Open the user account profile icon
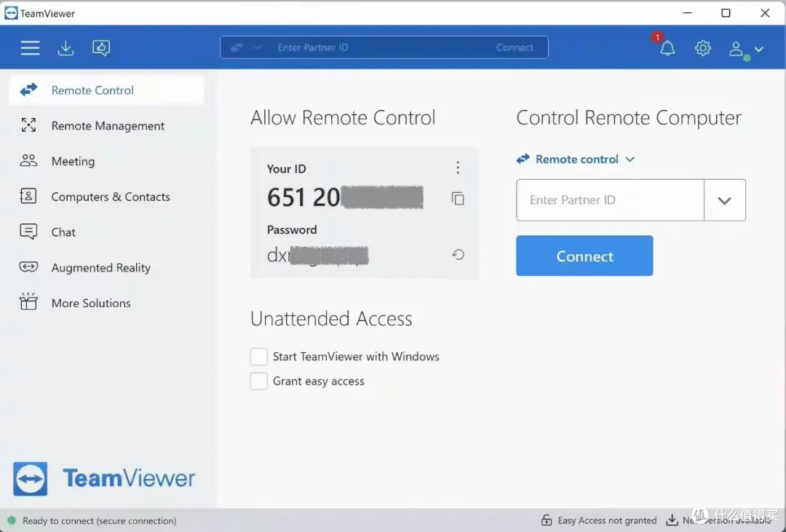The height and width of the screenshot is (532, 786). (736, 49)
